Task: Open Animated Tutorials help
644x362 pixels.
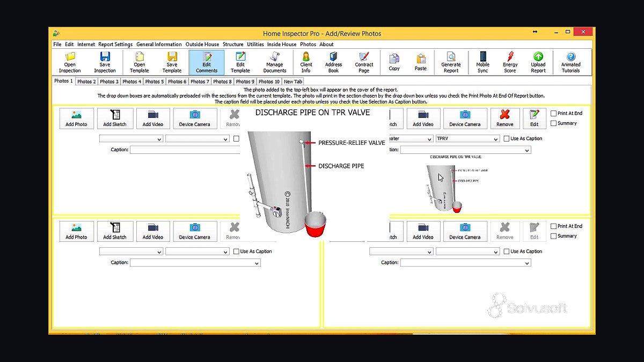Action: tap(570, 62)
